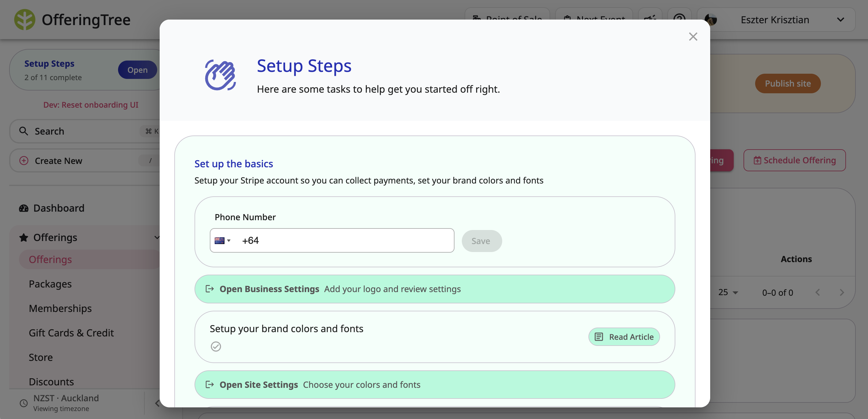Go to next table page arrow

click(842, 292)
